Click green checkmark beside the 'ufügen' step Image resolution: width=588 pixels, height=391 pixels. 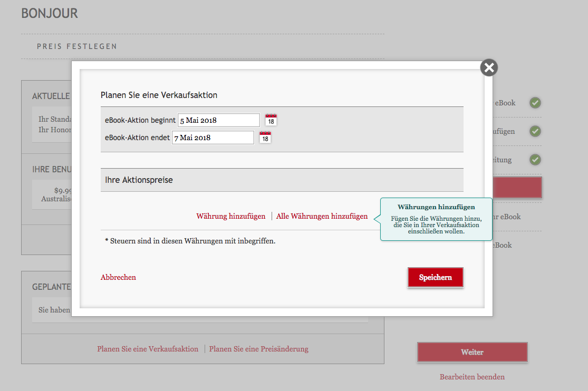pos(535,131)
